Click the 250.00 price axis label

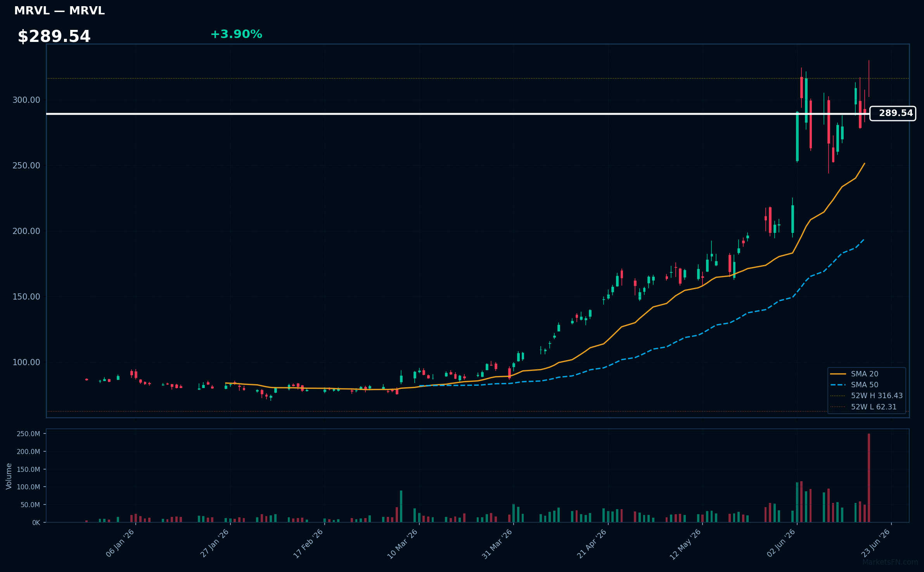tap(26, 166)
